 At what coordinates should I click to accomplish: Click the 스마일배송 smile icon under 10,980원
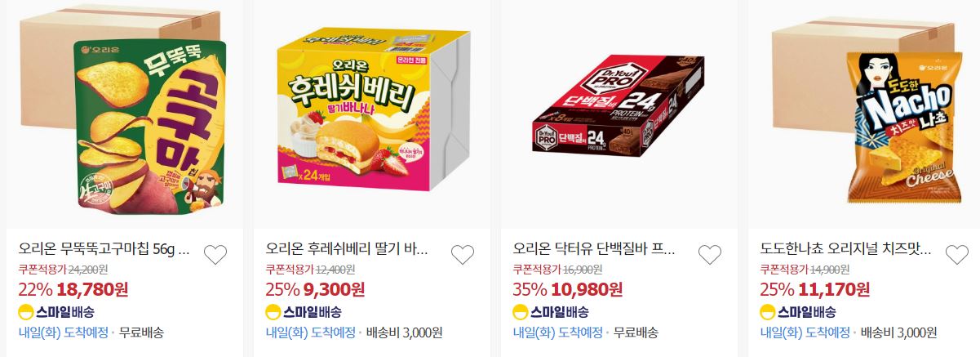pos(521,312)
